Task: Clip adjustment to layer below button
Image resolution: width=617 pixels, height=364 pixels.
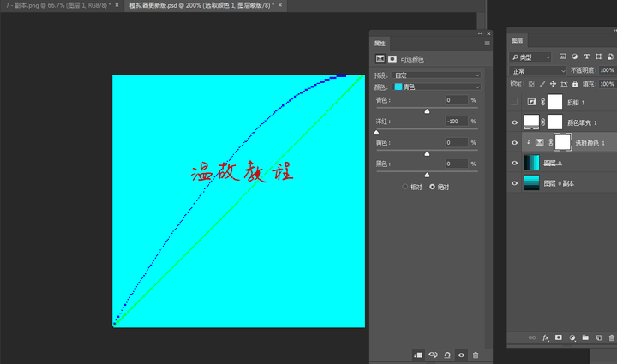Action: (x=418, y=355)
